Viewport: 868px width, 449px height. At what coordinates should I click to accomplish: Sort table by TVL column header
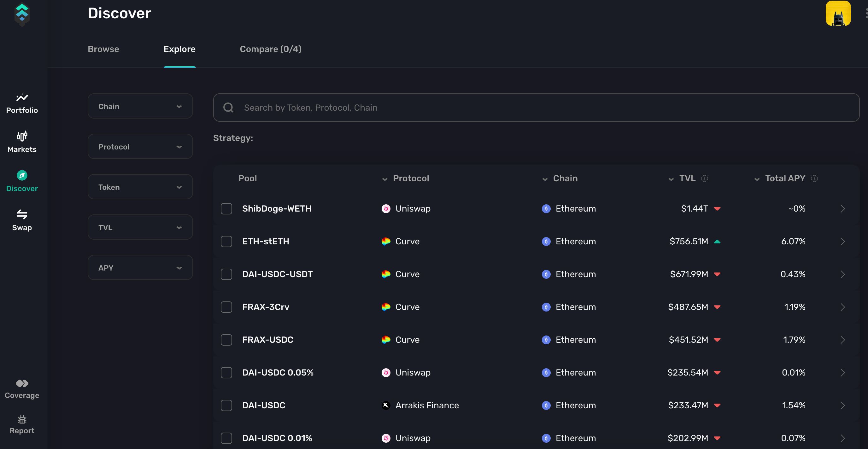687,178
